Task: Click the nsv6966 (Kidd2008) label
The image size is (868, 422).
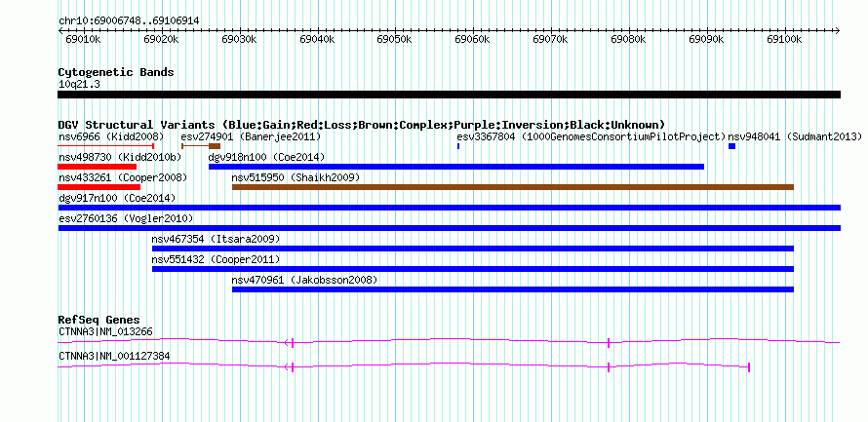Action: coord(111,136)
